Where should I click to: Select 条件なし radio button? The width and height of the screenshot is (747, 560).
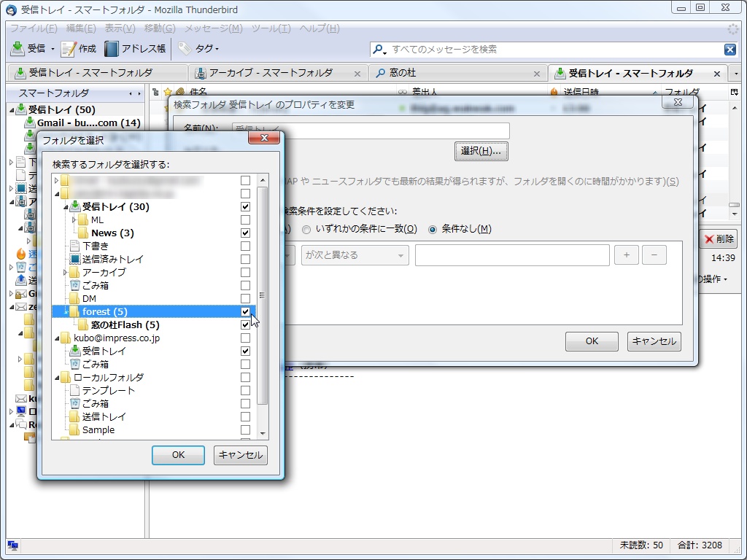433,230
